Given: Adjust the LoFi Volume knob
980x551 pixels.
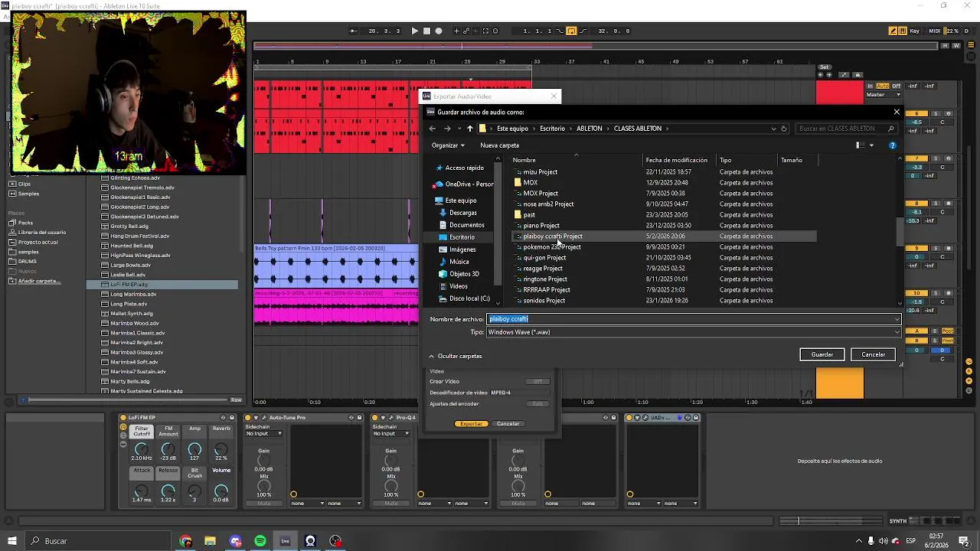Looking at the screenshot, I should coord(221,491).
